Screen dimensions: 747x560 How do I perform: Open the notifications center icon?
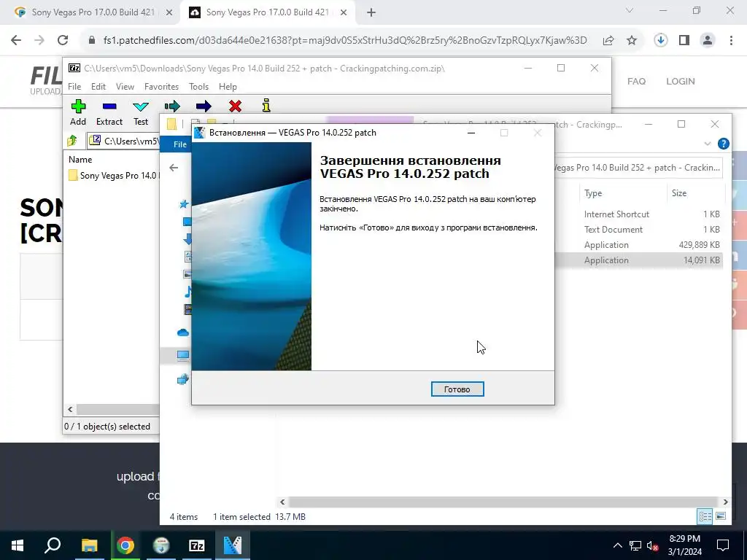723,545
